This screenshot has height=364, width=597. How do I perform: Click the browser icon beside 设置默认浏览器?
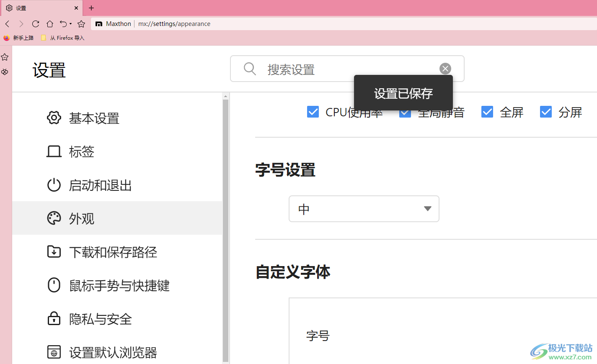tap(54, 352)
